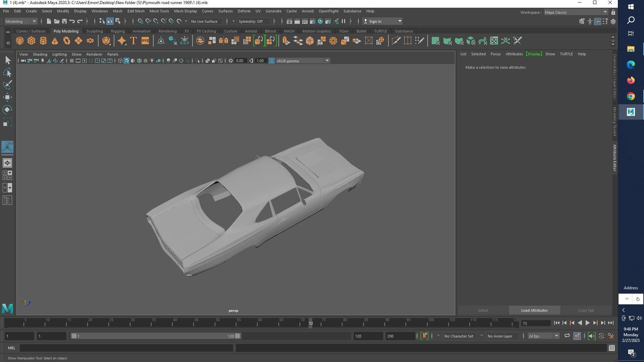644x362 pixels.
Task: Click the viewport gamma field showing 1.00
Action: click(261, 61)
